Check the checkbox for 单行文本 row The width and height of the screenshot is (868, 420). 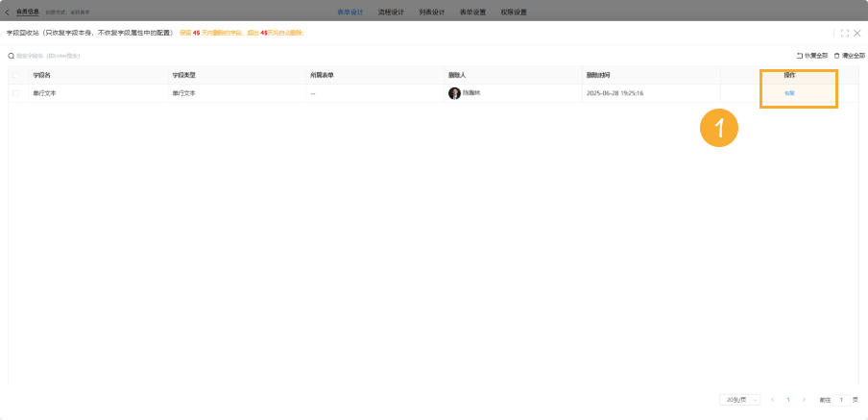pos(15,93)
